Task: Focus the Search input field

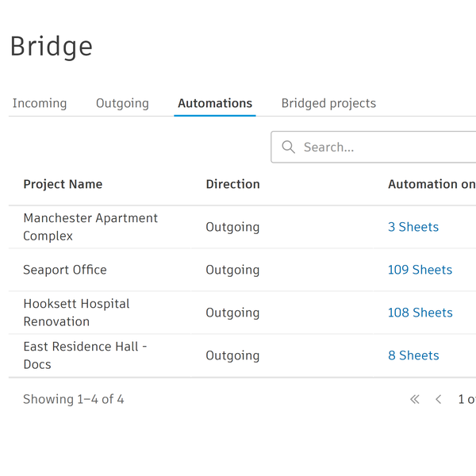Action: (x=381, y=148)
